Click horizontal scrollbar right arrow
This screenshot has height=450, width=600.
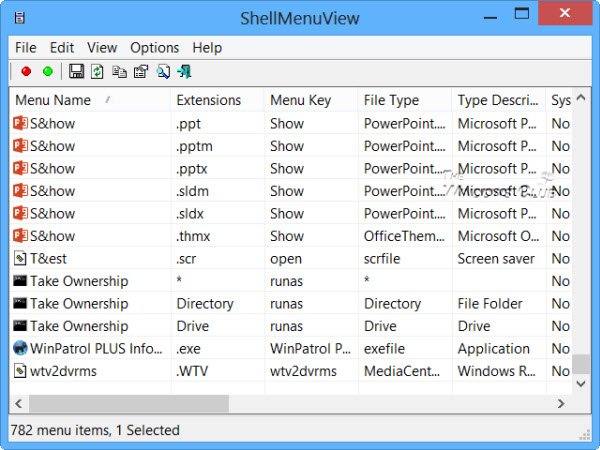click(x=562, y=403)
